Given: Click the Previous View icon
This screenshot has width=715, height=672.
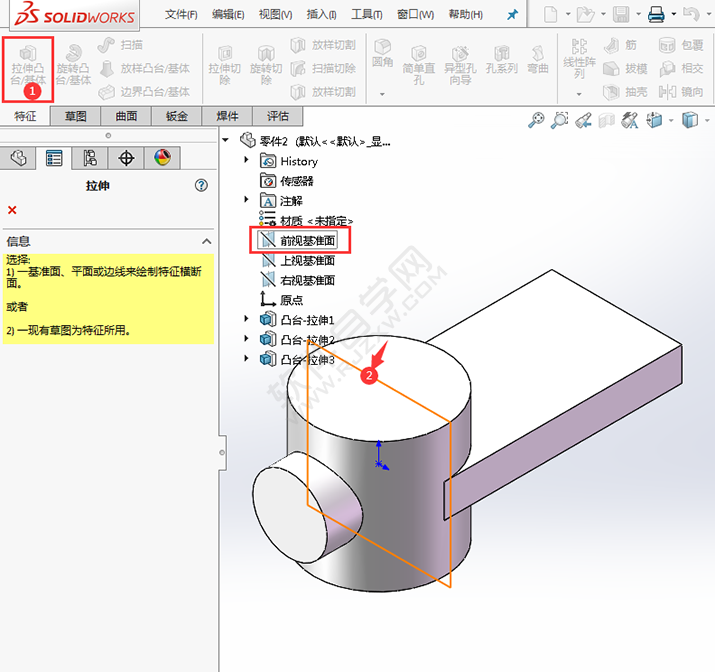Looking at the screenshot, I should [x=583, y=120].
